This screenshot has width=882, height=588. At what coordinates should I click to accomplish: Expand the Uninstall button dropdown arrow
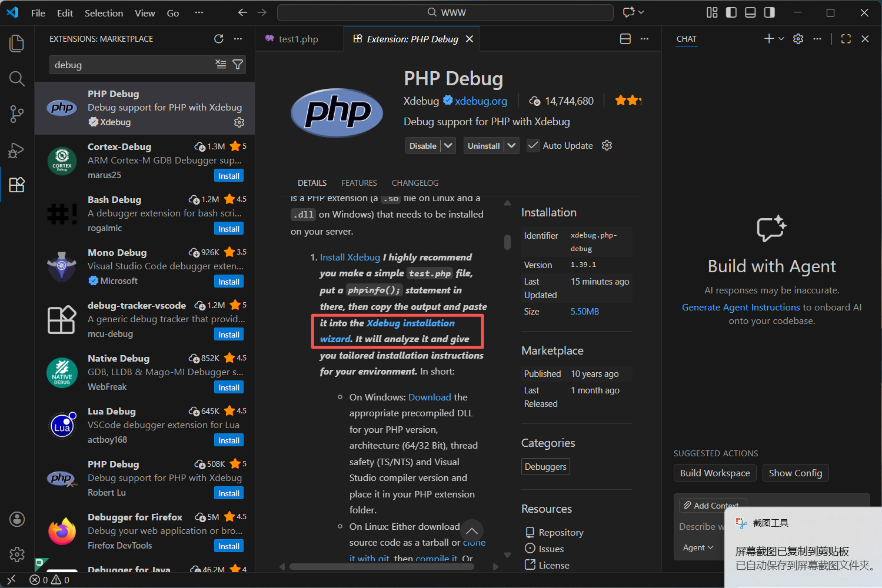click(x=511, y=145)
